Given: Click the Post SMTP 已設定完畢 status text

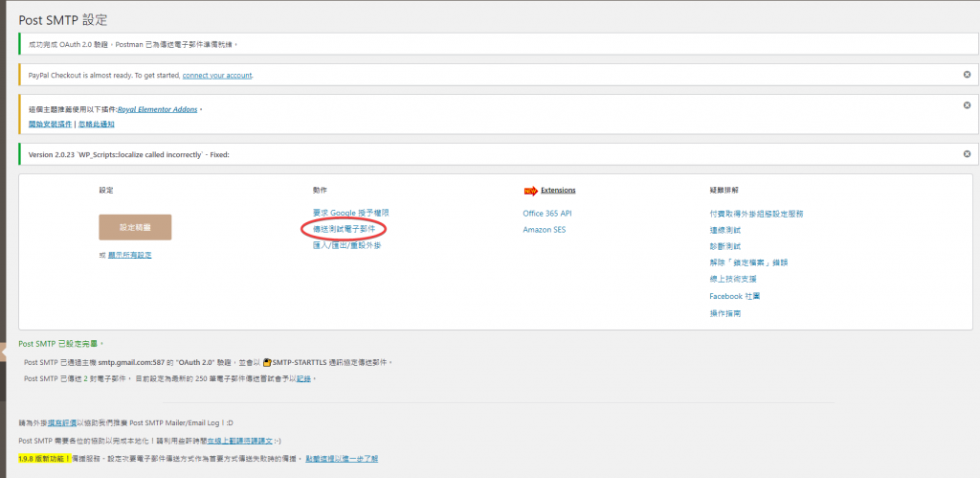Looking at the screenshot, I should (60, 344).
